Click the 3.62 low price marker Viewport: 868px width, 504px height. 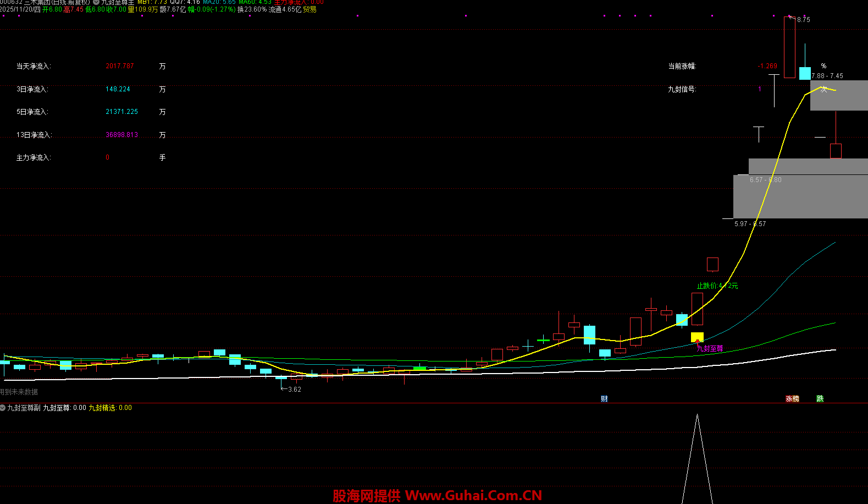(294, 390)
